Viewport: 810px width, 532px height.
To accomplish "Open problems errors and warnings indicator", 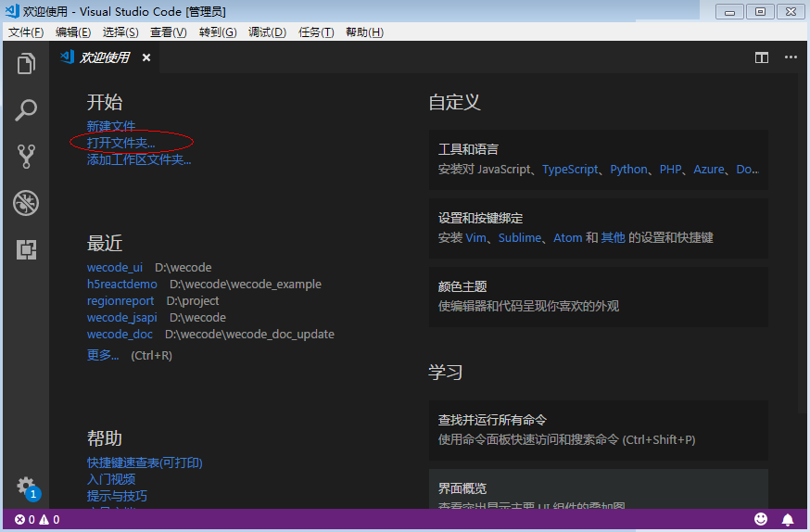I will tap(37, 520).
